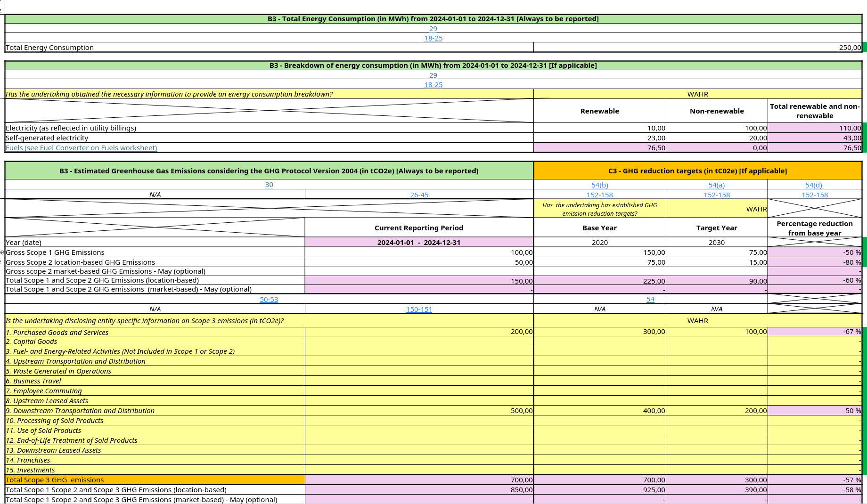
Task: Select Downstream Transportation current period value 500,00
Action: (x=419, y=411)
